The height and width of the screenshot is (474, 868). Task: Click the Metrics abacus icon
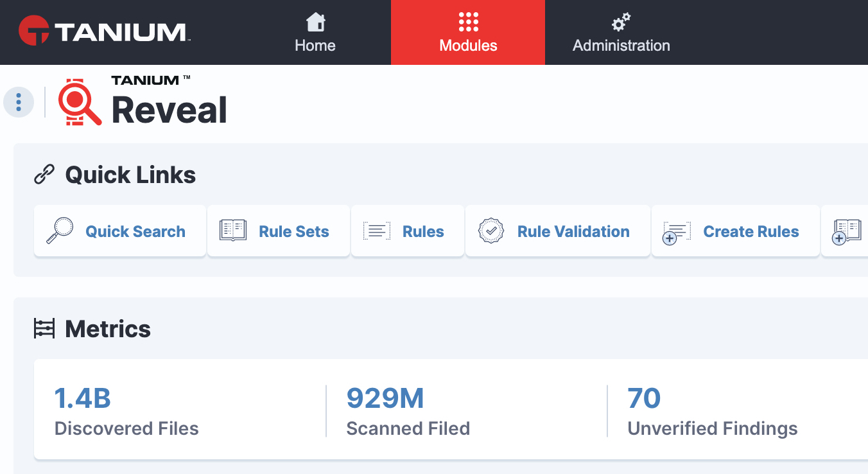44,329
